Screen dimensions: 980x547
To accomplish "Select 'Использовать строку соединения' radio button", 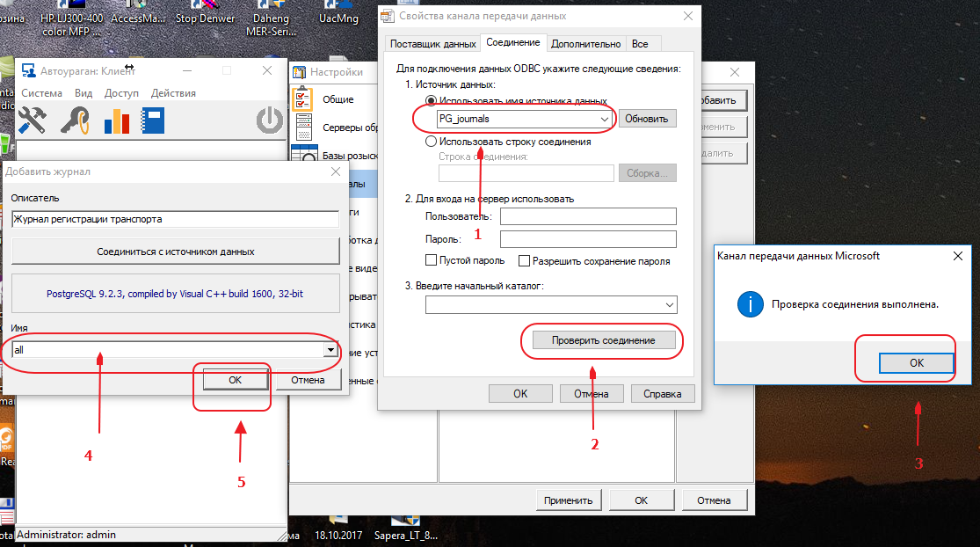I will 431,142.
